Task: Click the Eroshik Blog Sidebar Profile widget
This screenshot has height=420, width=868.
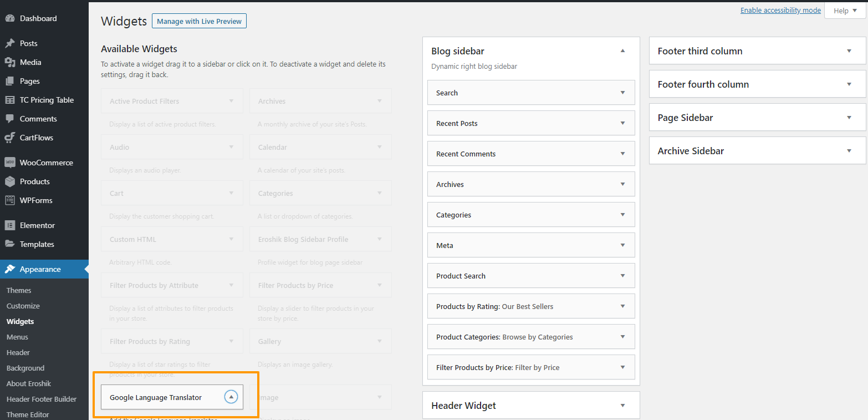Action: pyautogui.click(x=320, y=239)
